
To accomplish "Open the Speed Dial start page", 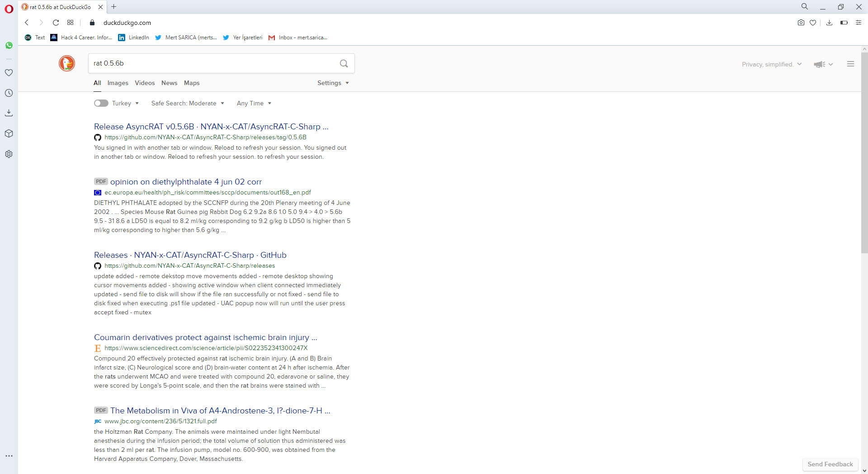I will (70, 23).
